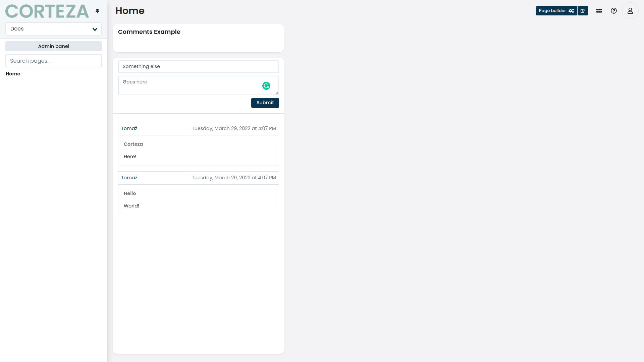Screen dimensions: 644x362
Task: Open the help question mark icon
Action: 614,11
